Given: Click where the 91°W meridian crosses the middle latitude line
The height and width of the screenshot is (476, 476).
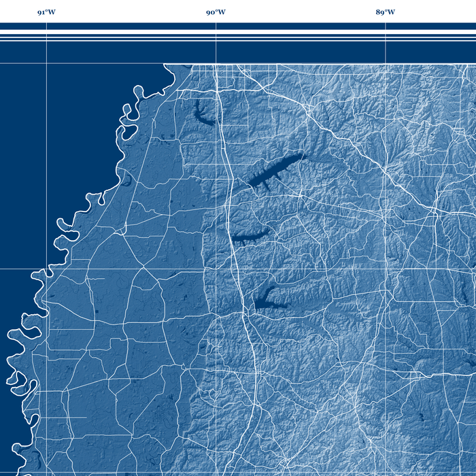Looking at the screenshot, I should pos(46,269).
